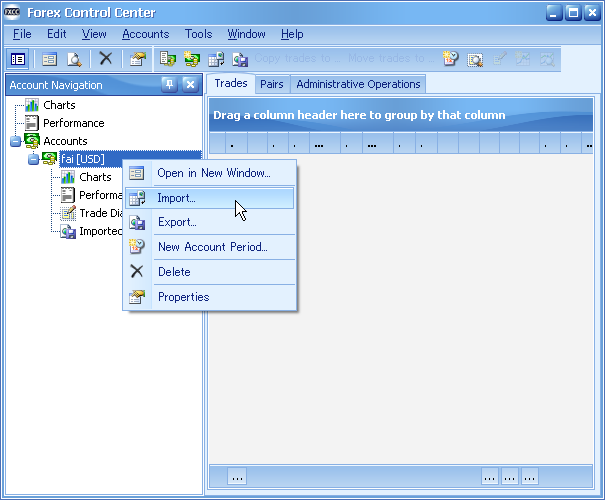Click the account list toolbar icon with money

click(168, 59)
